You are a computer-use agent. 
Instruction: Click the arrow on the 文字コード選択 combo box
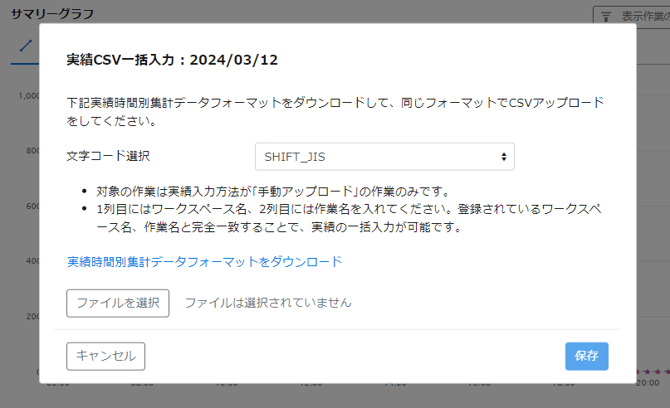click(503, 157)
